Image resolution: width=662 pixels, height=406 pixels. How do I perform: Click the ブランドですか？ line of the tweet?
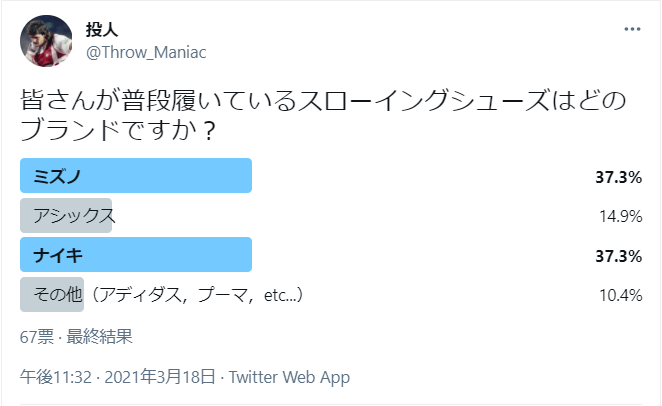pos(119,132)
